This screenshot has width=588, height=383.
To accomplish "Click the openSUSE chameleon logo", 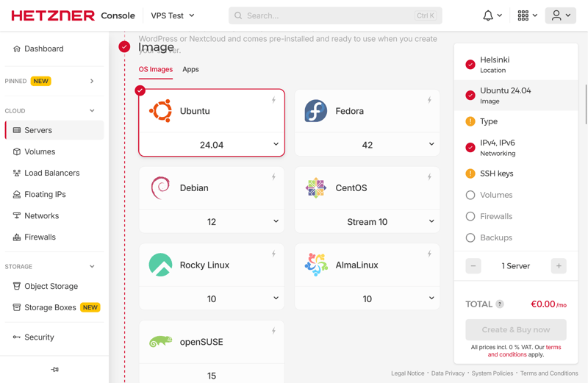I will [160, 342].
